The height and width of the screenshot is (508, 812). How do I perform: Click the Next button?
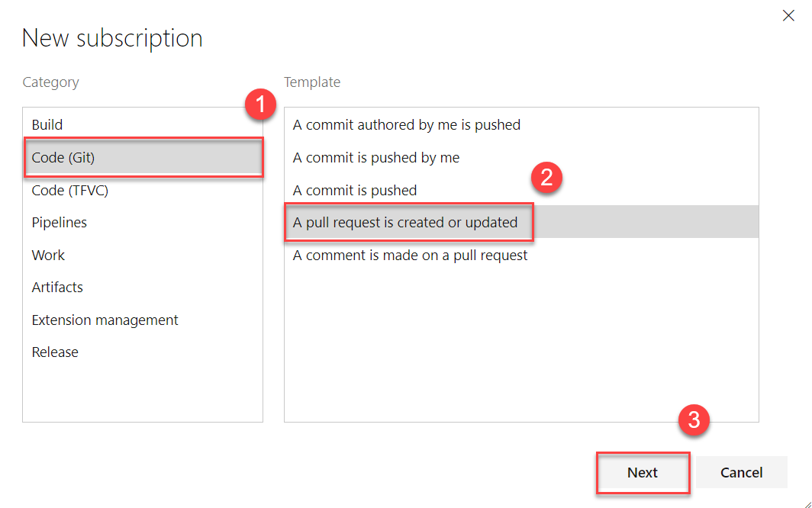click(x=643, y=473)
